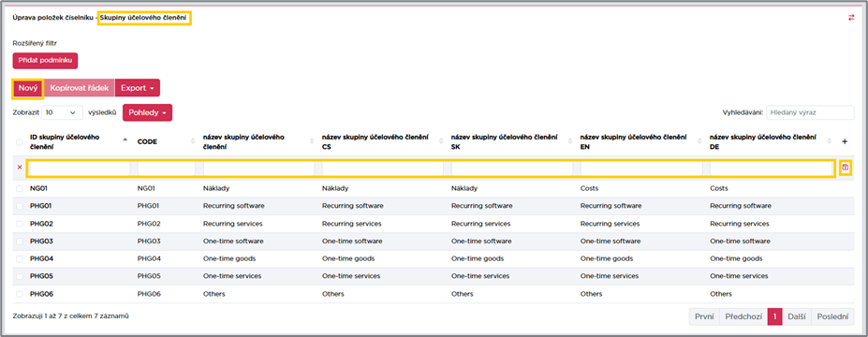This screenshot has height=337, width=868.
Task: Click the Kopírovat řádek button
Action: click(x=79, y=88)
